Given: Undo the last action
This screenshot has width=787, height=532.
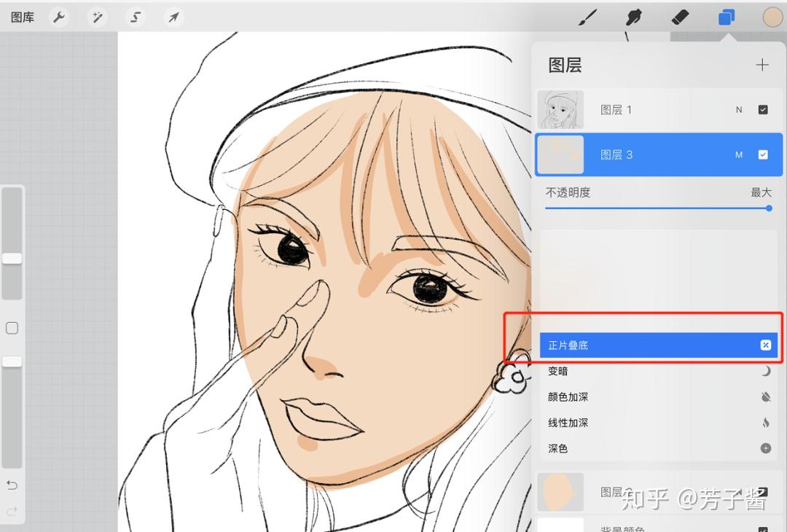Looking at the screenshot, I should coord(12,485).
